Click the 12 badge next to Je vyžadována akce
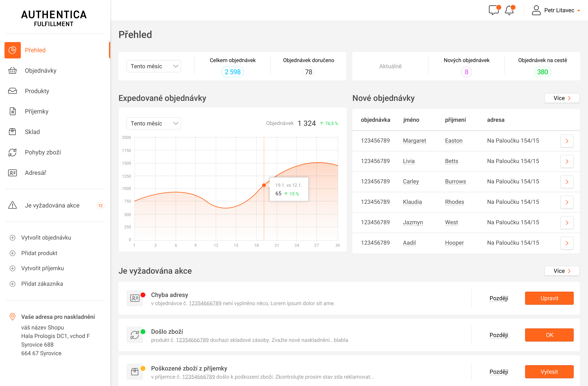Screen dimensions: 588x386 [100, 206]
